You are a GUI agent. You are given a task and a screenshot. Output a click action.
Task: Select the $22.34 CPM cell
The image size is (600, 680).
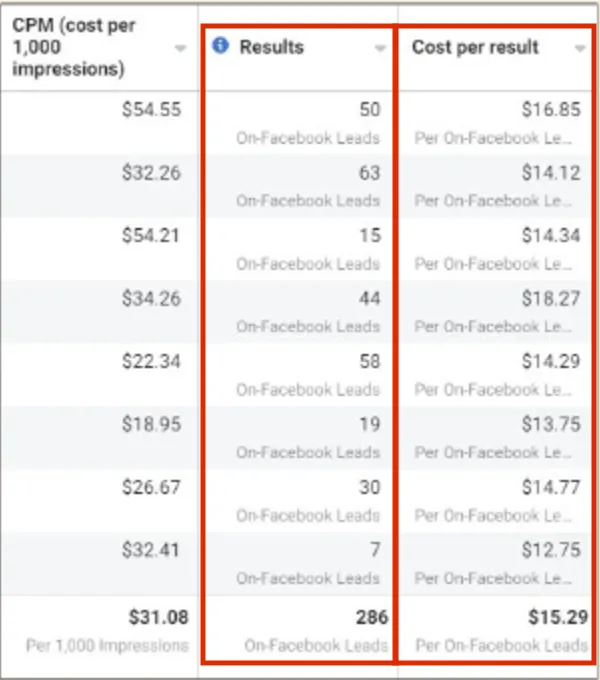(x=152, y=361)
